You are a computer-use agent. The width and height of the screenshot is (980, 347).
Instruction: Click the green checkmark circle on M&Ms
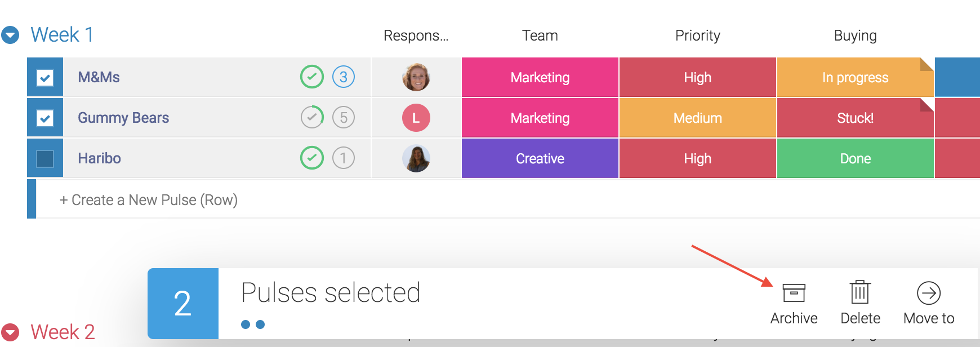312,77
